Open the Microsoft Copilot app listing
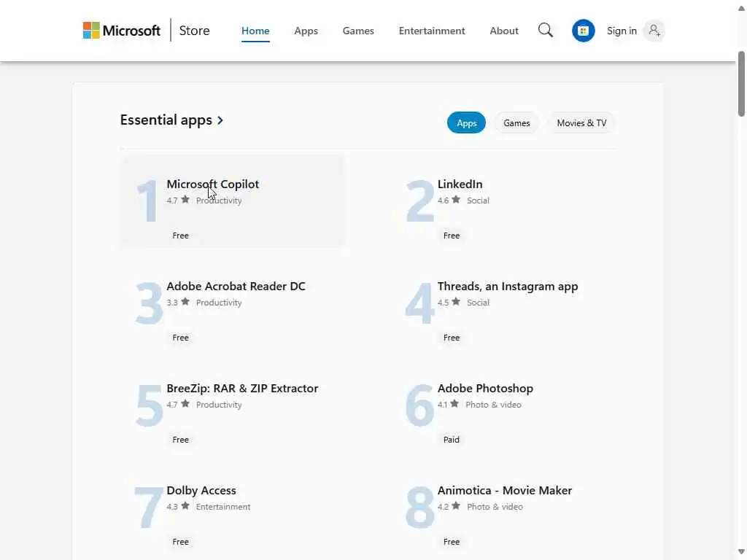Image resolution: width=747 pixels, height=560 pixels. [213, 184]
